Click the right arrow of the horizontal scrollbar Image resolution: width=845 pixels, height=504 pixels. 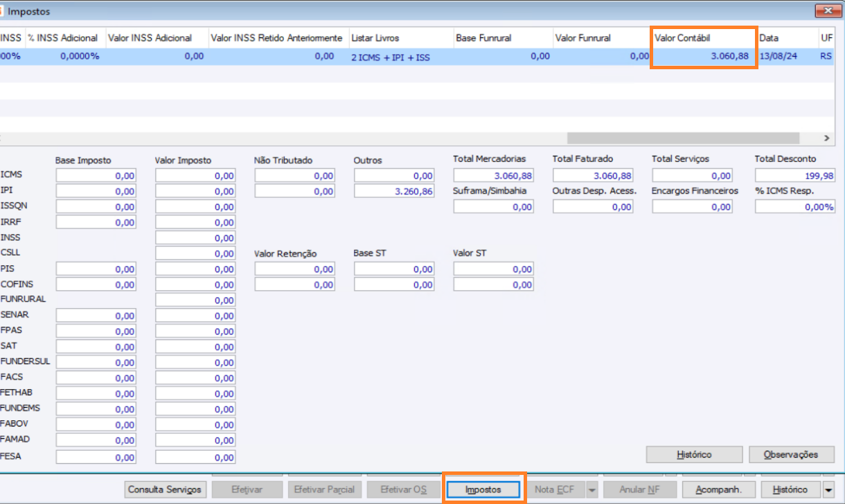826,138
